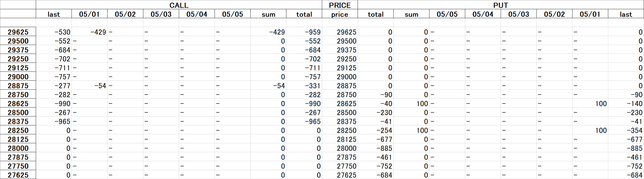Click the 'price' sub-header cell
The height and width of the screenshot is (179, 644).
click(340, 14)
